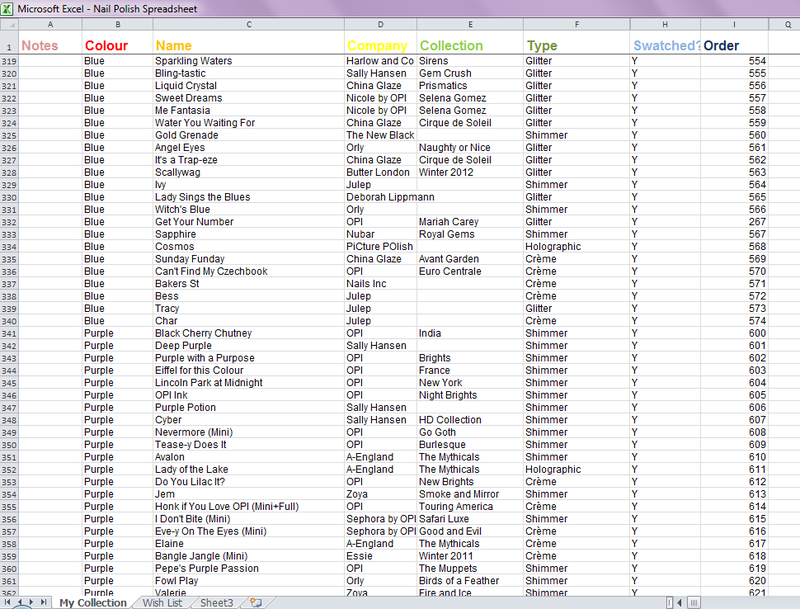
Task: Select the cell 'Purple with a Purpose'
Action: (x=248, y=358)
